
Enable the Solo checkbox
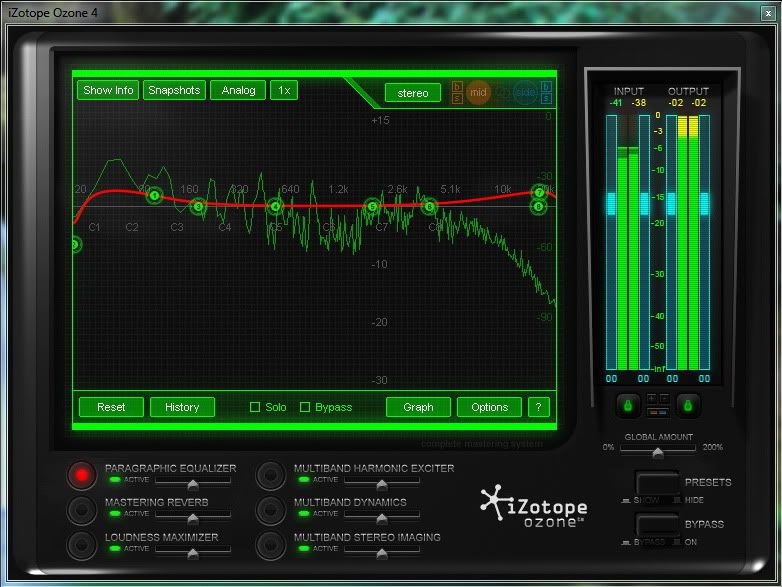[x=255, y=407]
